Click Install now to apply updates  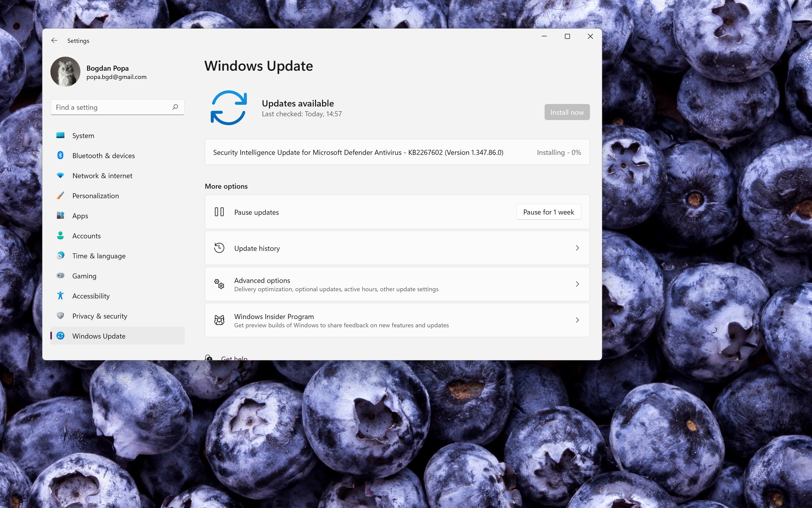(x=567, y=112)
